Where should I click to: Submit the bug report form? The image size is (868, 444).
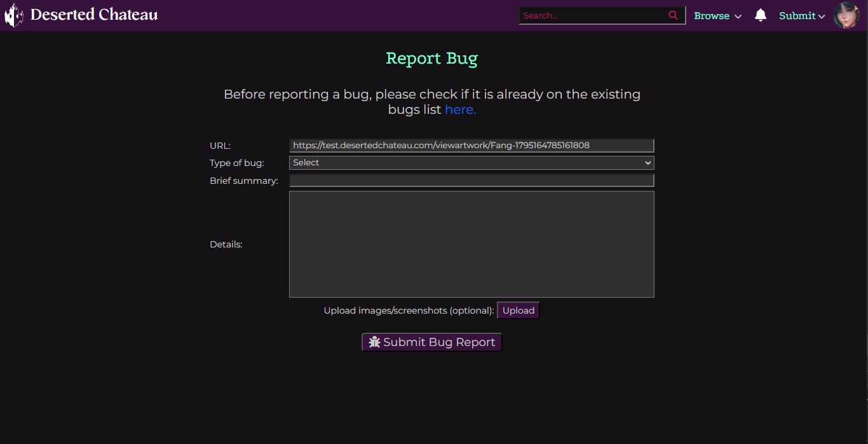click(x=432, y=342)
